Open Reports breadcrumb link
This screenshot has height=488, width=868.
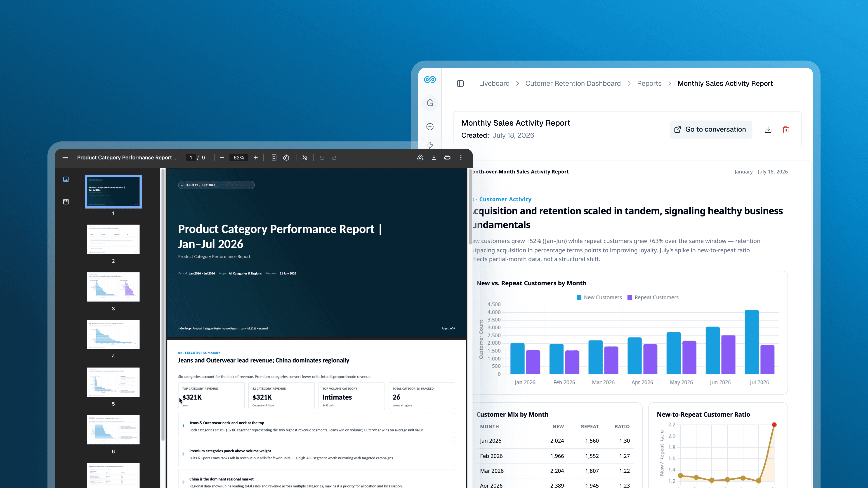[x=649, y=84]
